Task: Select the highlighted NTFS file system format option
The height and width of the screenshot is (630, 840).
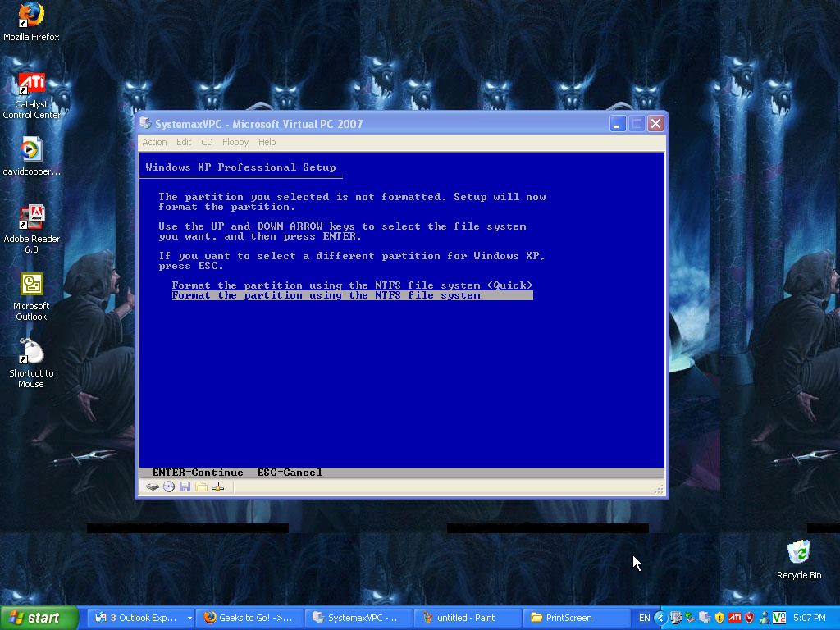Action: click(x=352, y=295)
